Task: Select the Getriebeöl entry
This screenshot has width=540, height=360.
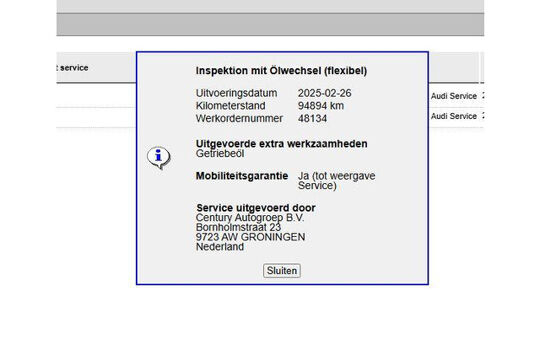Action: (220, 154)
